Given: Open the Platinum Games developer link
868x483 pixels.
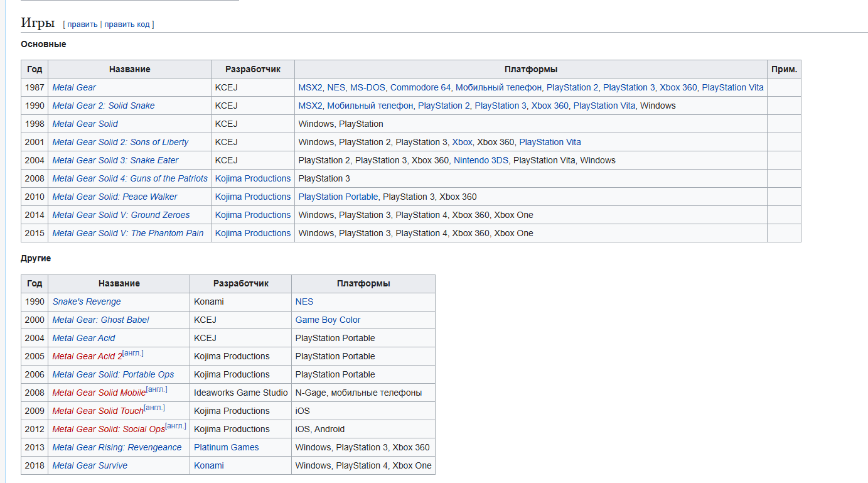Looking at the screenshot, I should 226,447.
